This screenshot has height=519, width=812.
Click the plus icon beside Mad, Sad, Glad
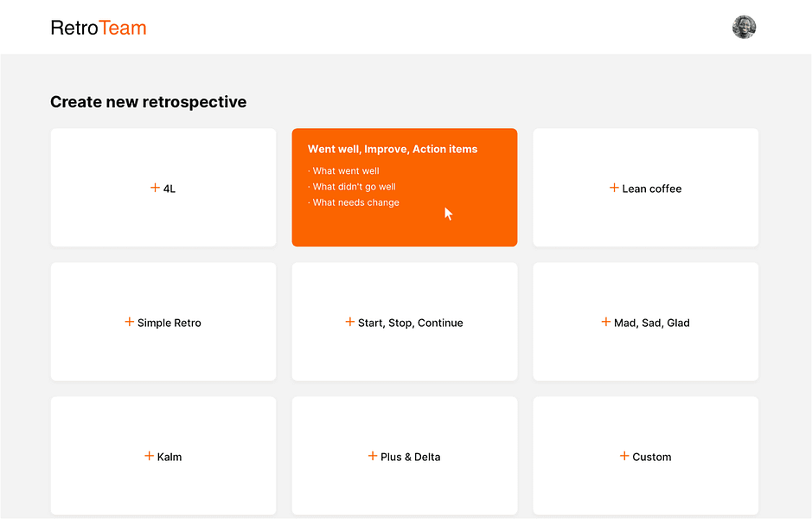point(606,322)
